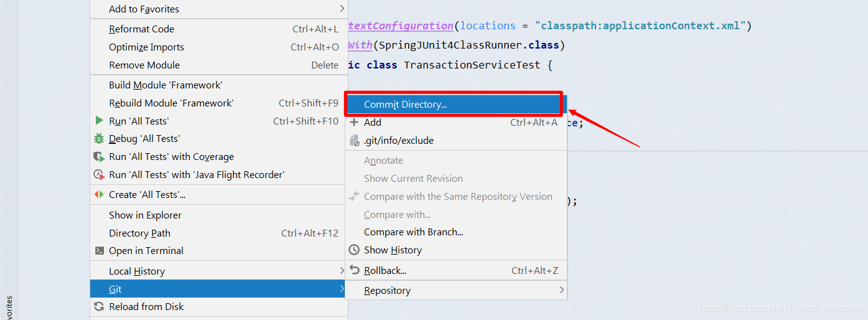
Task: Choose .git/info/exclude entry
Action: 456,141
